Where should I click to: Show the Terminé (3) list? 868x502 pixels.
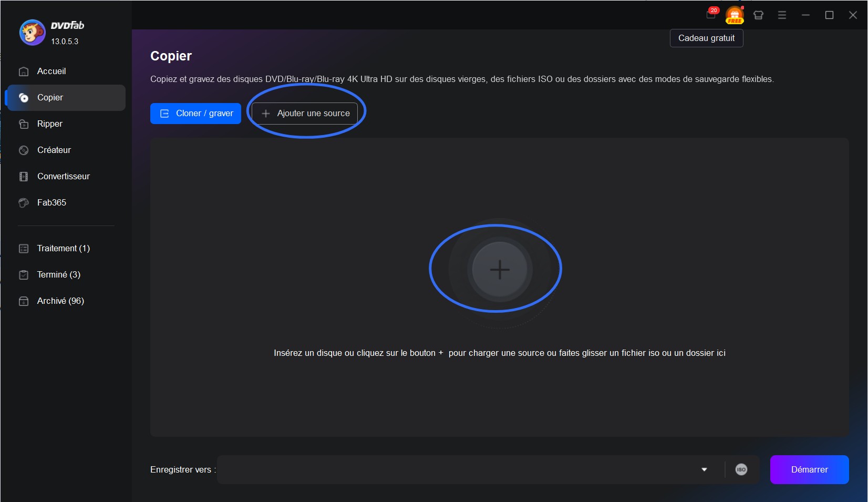pos(58,275)
